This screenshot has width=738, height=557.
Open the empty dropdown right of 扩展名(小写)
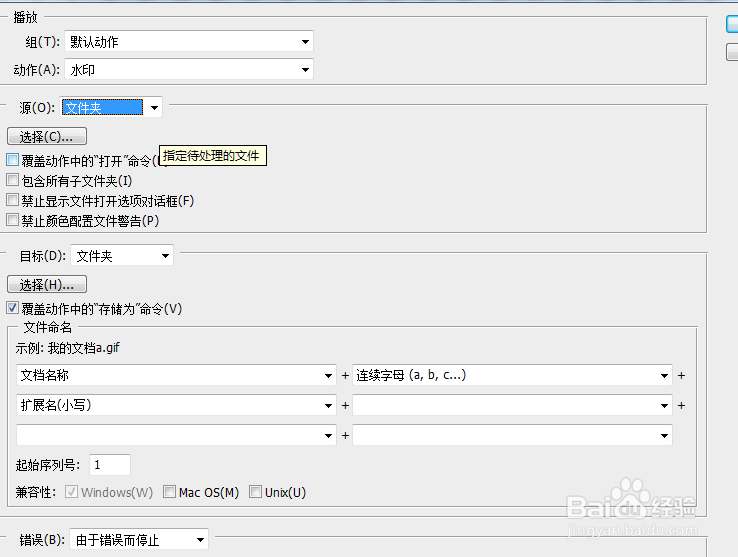click(513, 405)
